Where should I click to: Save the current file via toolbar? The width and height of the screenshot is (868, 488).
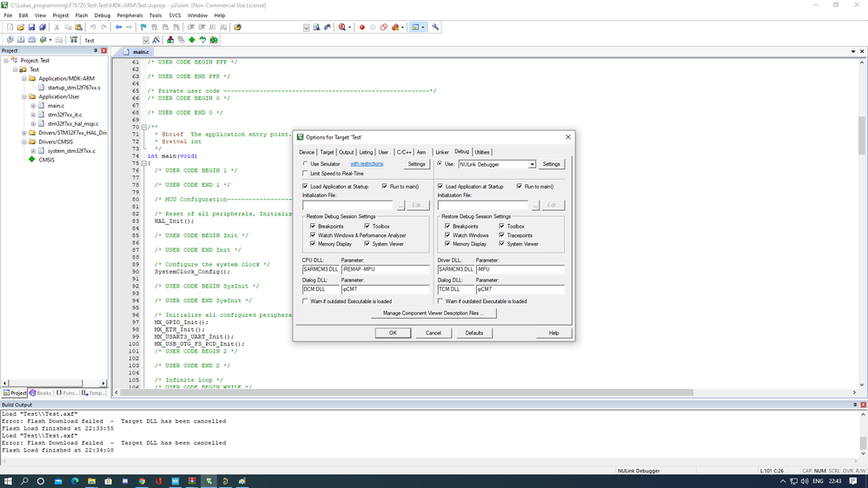tap(31, 27)
